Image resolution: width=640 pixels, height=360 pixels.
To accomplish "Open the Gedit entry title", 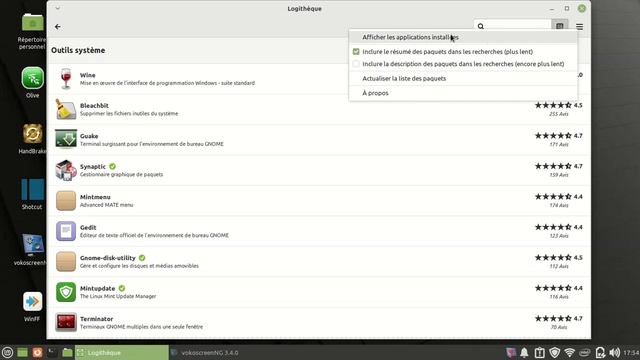I will [88, 227].
